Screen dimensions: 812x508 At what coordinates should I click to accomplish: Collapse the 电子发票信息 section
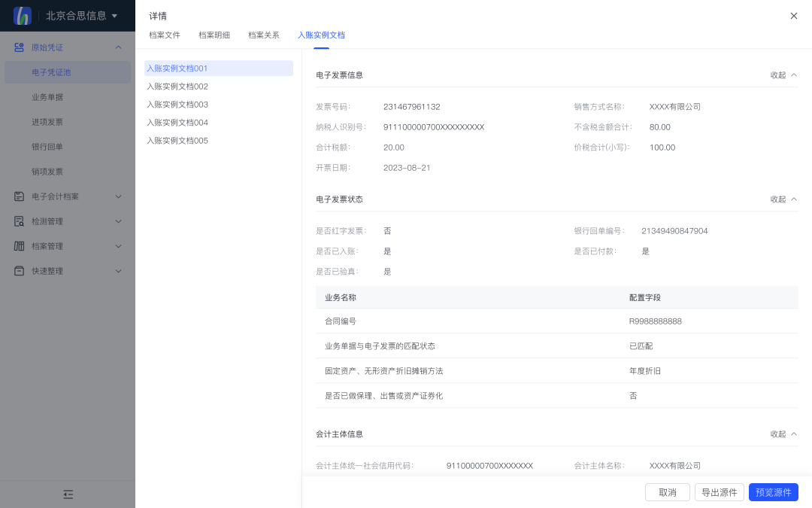click(x=783, y=75)
